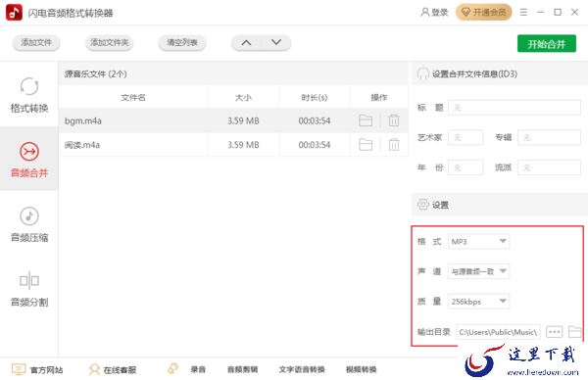This screenshot has width=588, height=380.
Task: Click the headphone icon by 设置合并文件信息
Action: [423, 73]
